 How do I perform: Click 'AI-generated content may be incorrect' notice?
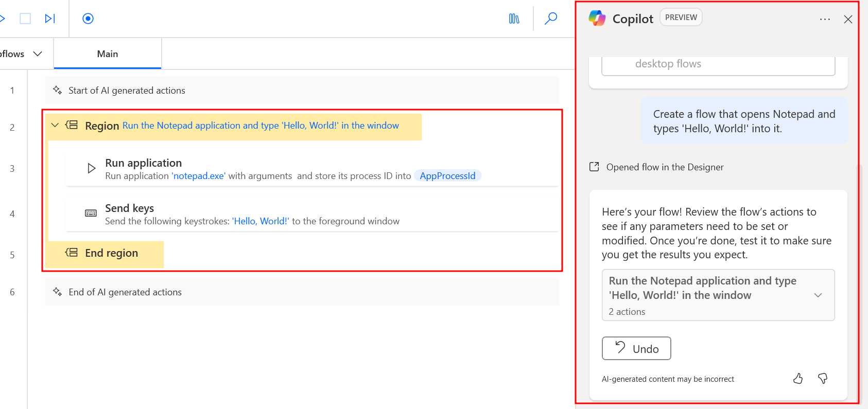click(668, 379)
